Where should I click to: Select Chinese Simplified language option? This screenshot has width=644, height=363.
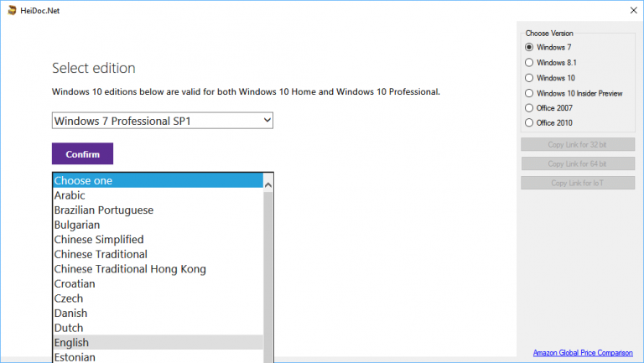tap(158, 240)
